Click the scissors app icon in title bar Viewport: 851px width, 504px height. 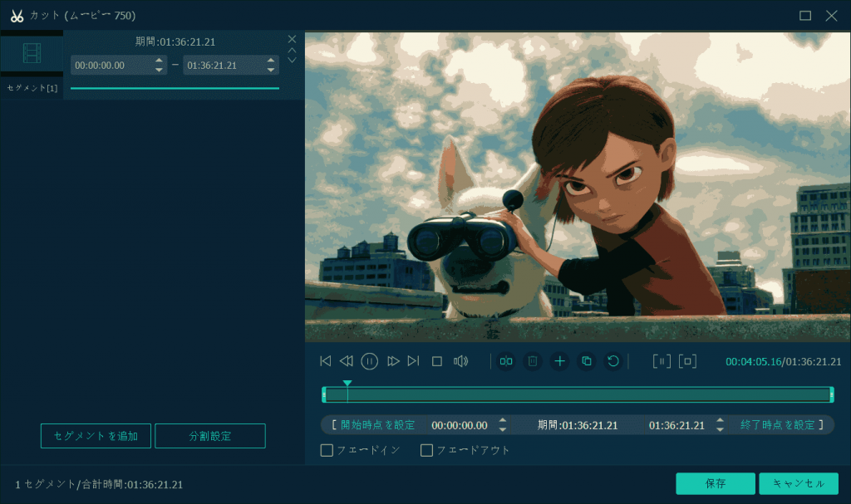tap(17, 16)
